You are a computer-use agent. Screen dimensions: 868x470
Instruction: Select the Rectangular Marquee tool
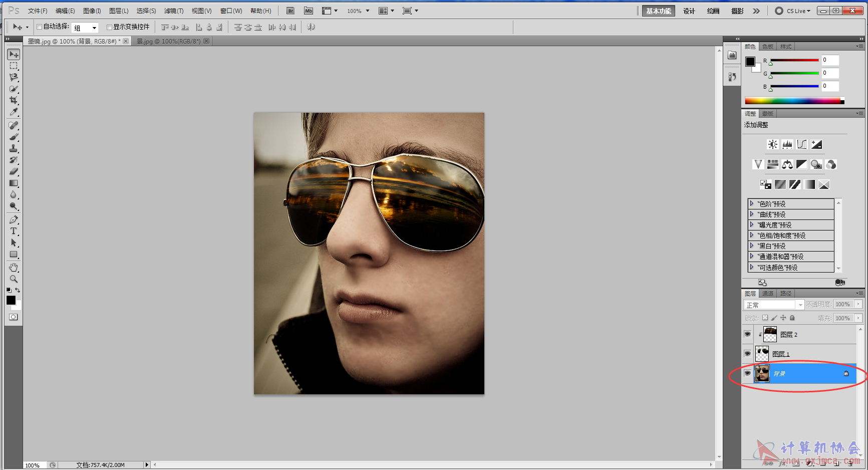(14, 66)
